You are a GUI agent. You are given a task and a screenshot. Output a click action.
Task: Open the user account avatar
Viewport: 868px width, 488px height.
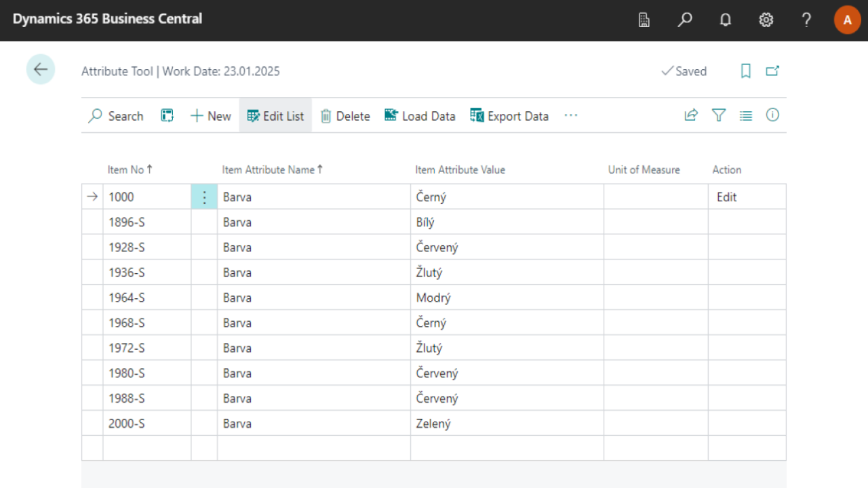click(x=847, y=20)
